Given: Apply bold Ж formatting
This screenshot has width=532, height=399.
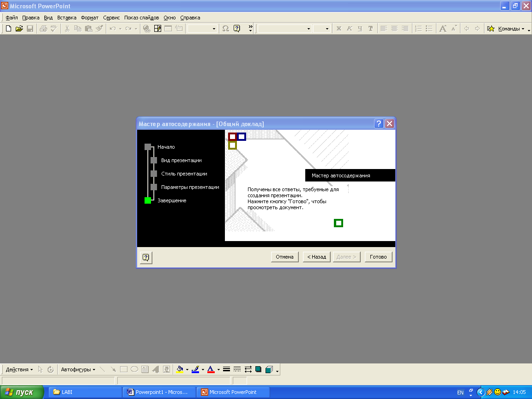Looking at the screenshot, I should [x=339, y=29].
